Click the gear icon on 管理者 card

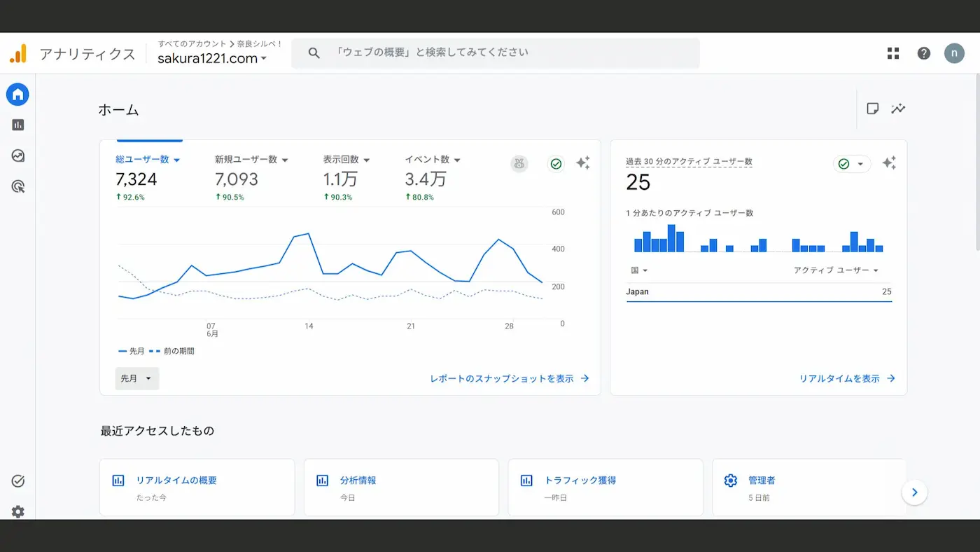(731, 481)
